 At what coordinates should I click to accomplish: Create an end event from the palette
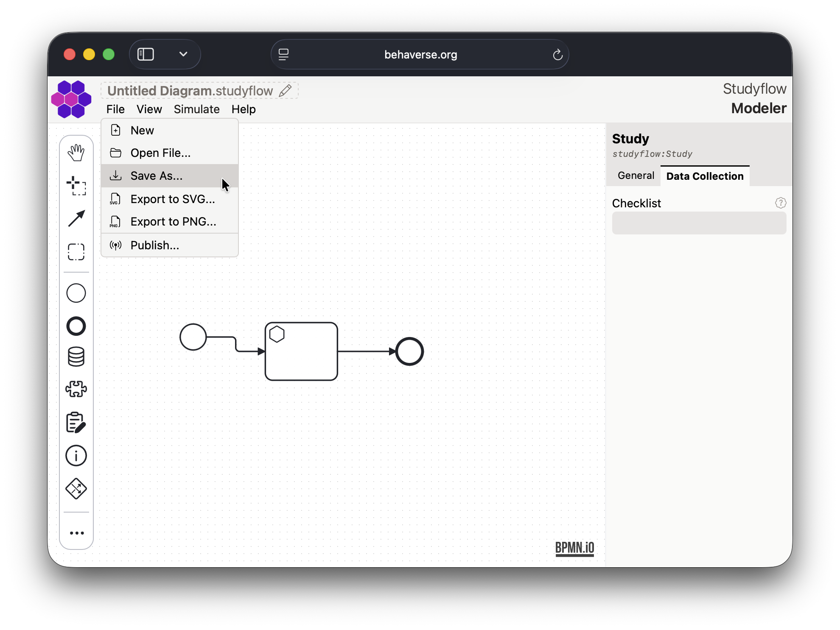[76, 326]
